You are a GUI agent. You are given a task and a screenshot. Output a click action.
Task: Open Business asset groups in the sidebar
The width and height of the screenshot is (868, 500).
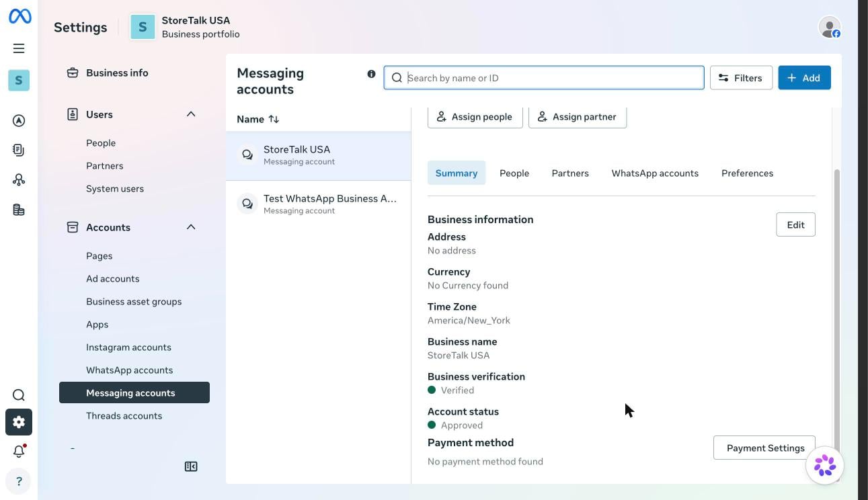tap(134, 302)
